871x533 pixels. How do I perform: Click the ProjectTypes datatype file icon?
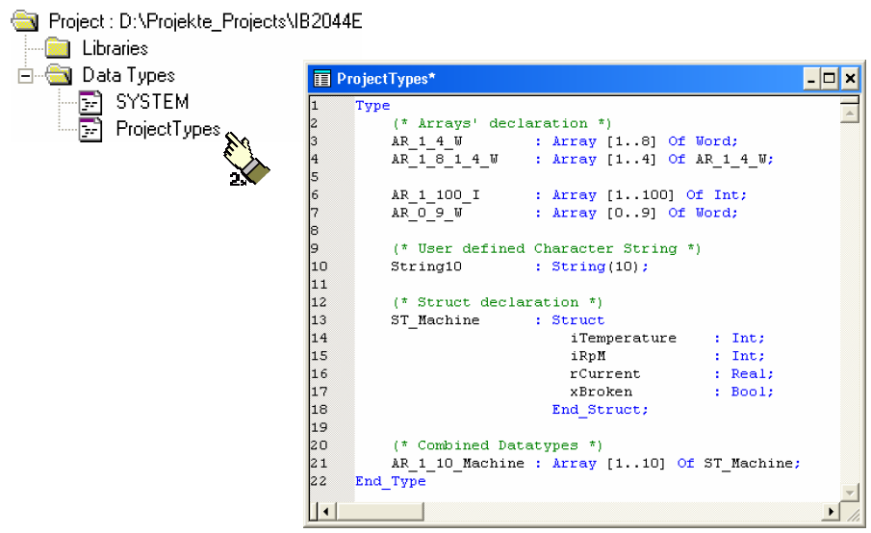point(90,129)
